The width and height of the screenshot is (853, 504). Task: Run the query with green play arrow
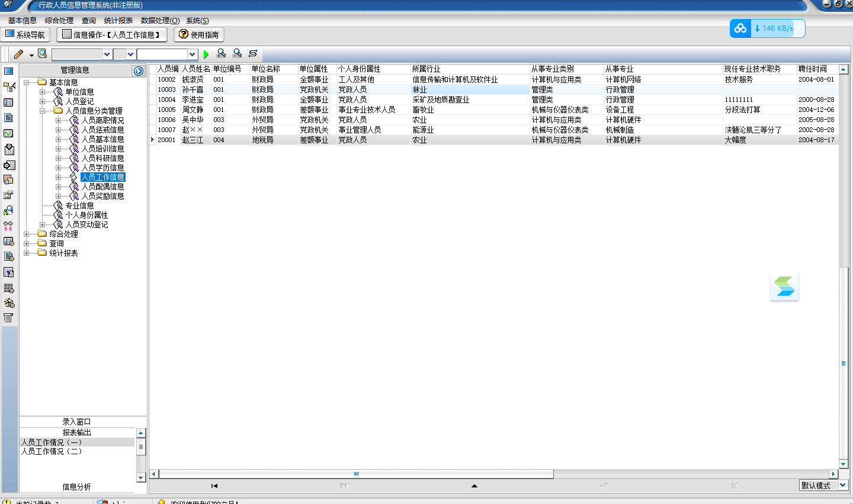coord(206,54)
